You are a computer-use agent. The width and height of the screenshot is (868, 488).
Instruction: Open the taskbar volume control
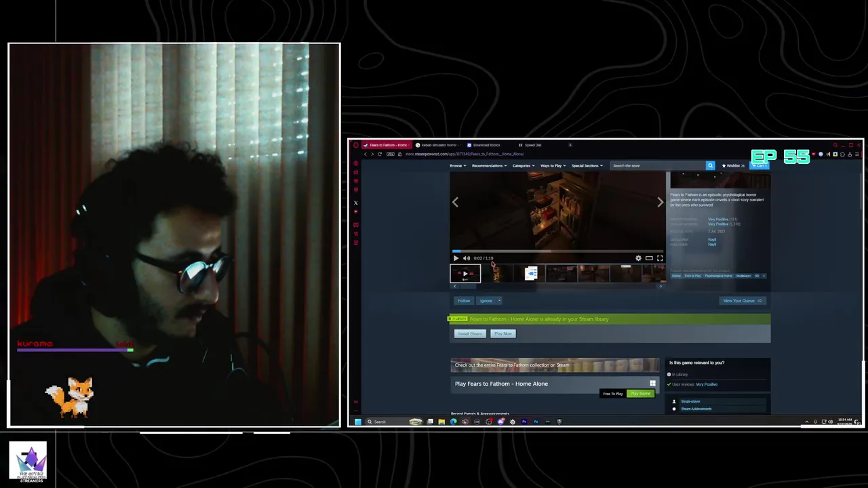[831, 422]
